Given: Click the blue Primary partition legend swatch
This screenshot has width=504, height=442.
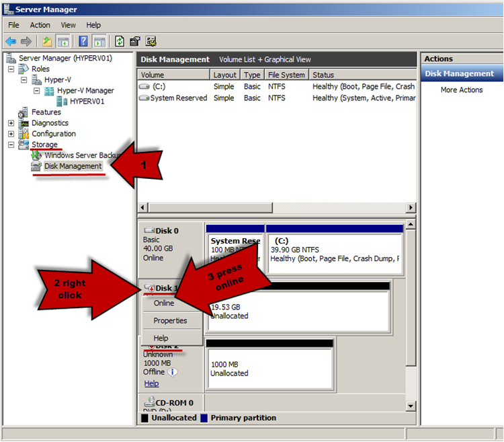Looking at the screenshot, I should pos(204,418).
